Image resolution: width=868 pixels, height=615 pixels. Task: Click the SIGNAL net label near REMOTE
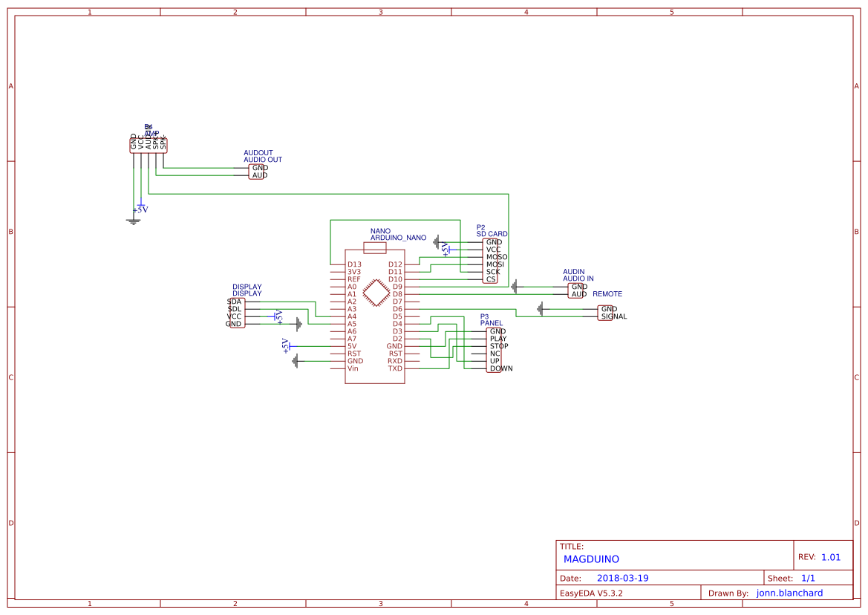(614, 315)
